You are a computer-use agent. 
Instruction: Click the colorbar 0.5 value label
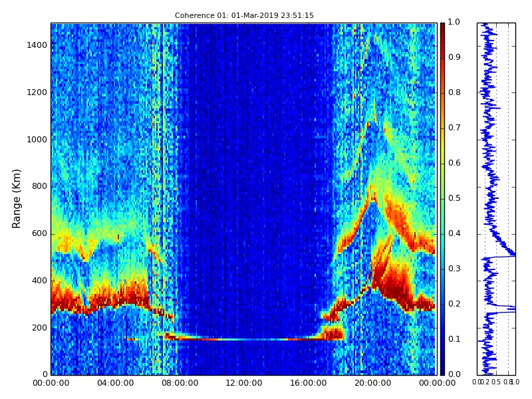click(454, 198)
